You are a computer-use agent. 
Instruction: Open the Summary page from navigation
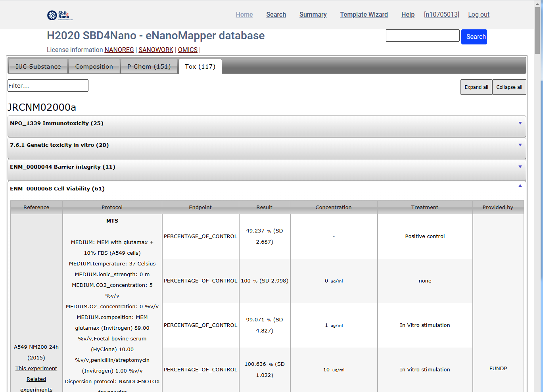pyautogui.click(x=313, y=15)
